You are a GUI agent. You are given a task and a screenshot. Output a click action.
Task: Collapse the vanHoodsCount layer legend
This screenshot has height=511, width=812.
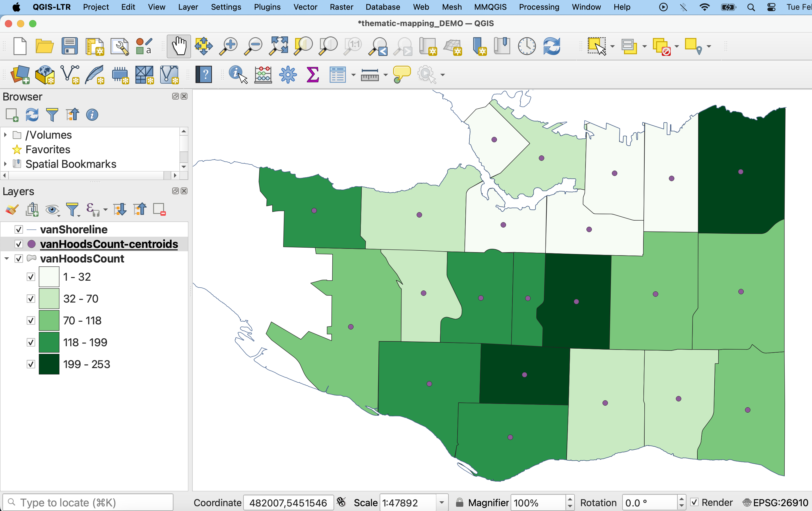pyautogui.click(x=6, y=259)
